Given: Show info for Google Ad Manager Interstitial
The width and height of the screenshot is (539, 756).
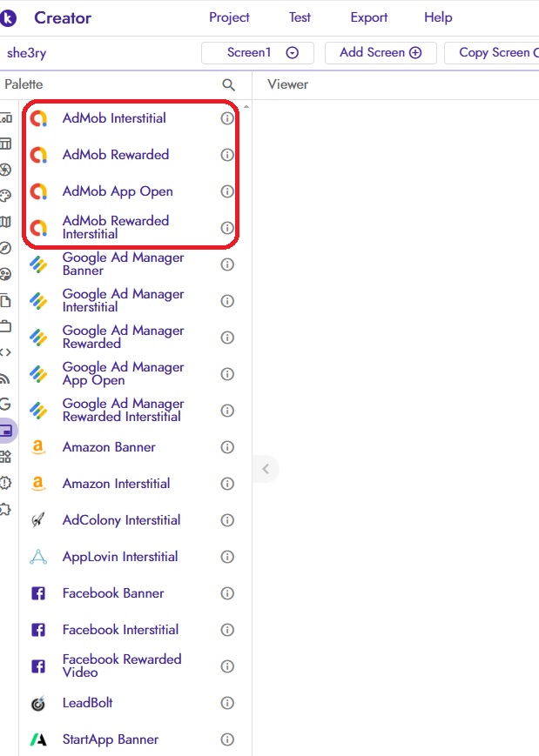Looking at the screenshot, I should click(226, 301).
